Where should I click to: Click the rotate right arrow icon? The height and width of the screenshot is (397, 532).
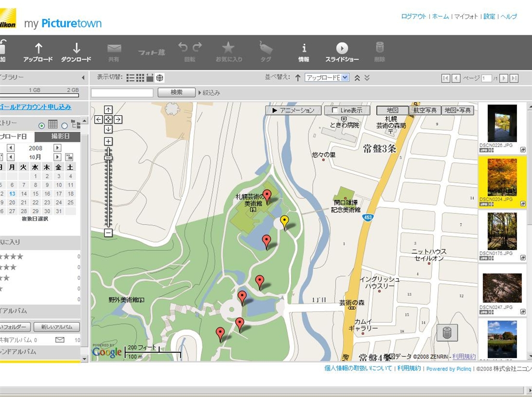click(x=197, y=47)
